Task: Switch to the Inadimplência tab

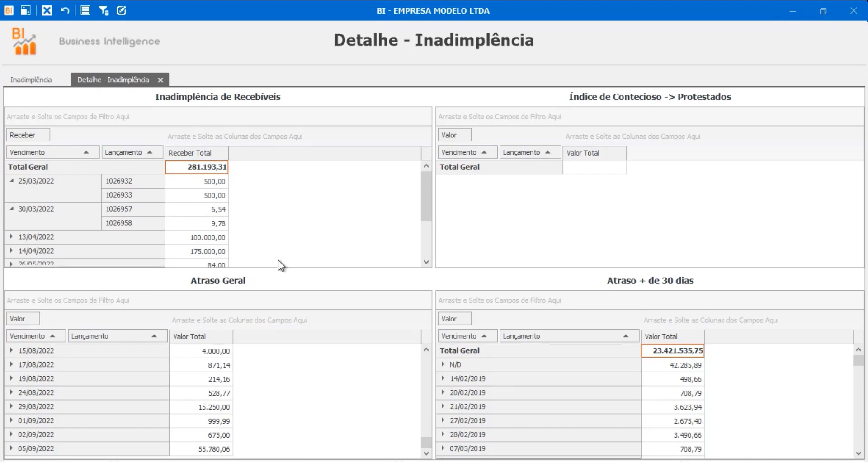Action: (x=31, y=80)
